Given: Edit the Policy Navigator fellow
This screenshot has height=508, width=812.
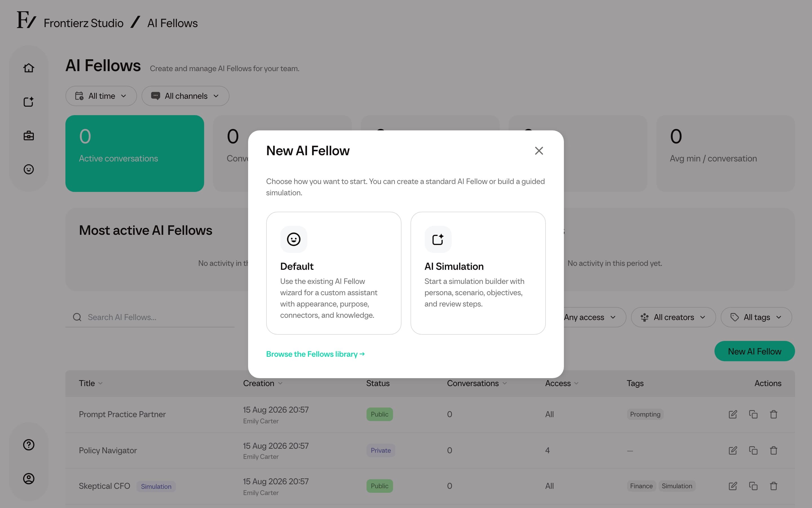Looking at the screenshot, I should [x=733, y=450].
